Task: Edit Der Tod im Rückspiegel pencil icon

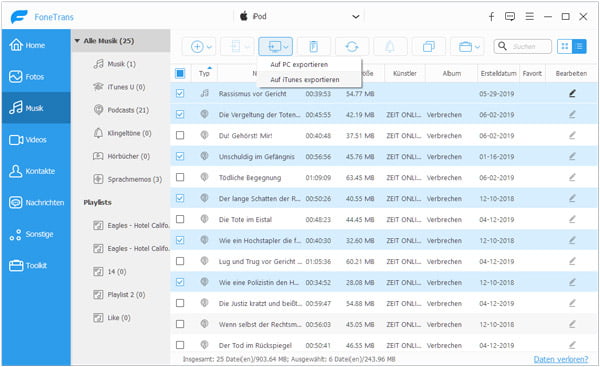Action: pos(572,345)
